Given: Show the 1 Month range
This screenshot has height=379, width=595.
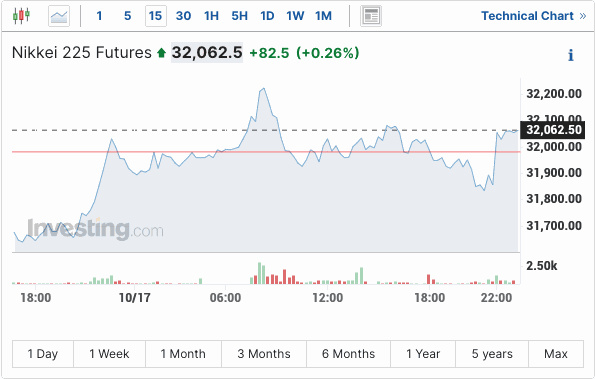Looking at the screenshot, I should pyautogui.click(x=183, y=354).
